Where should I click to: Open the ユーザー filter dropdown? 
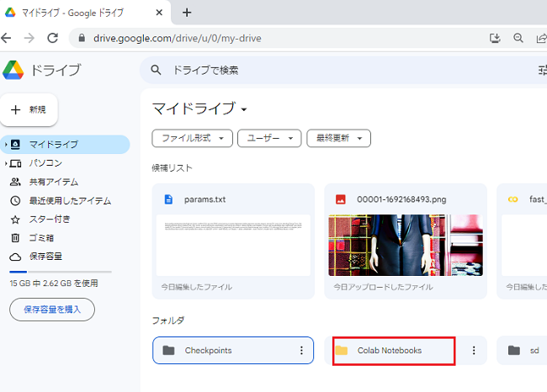pyautogui.click(x=269, y=139)
